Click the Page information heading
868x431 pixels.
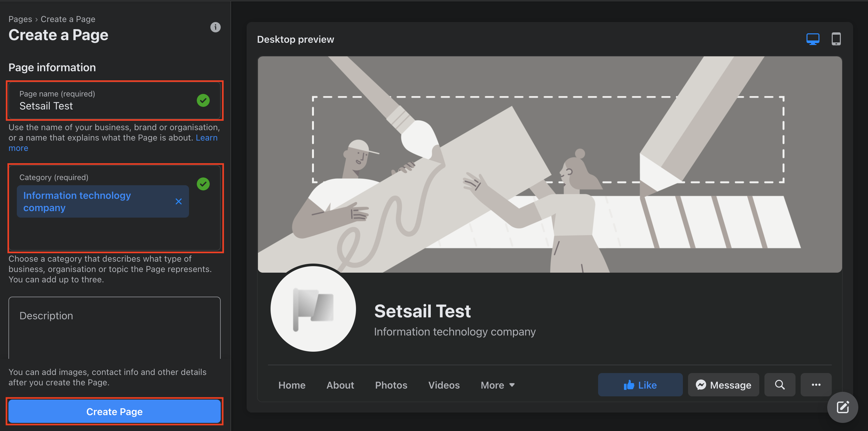pos(52,67)
